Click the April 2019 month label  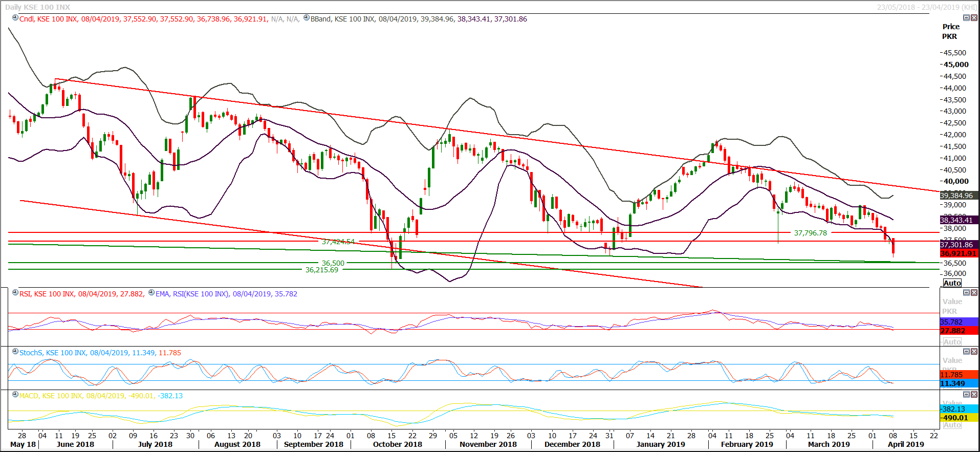pyautogui.click(x=906, y=444)
